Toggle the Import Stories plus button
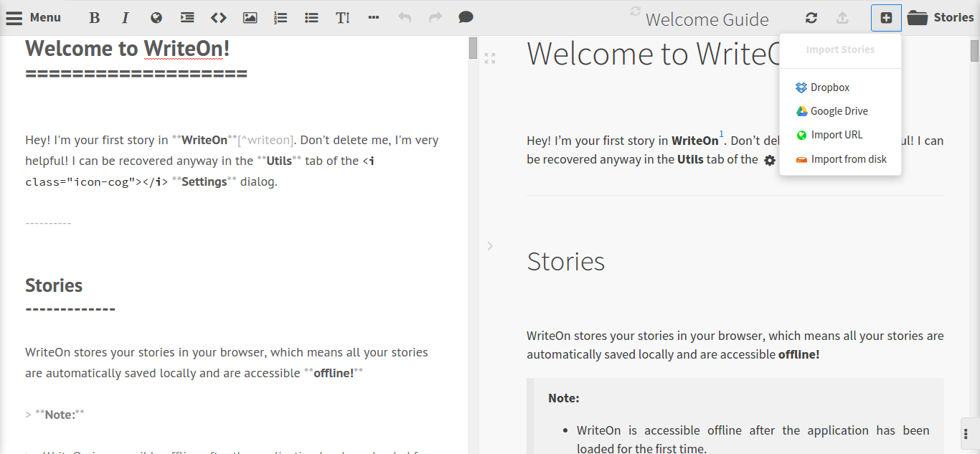980x454 pixels. click(886, 18)
